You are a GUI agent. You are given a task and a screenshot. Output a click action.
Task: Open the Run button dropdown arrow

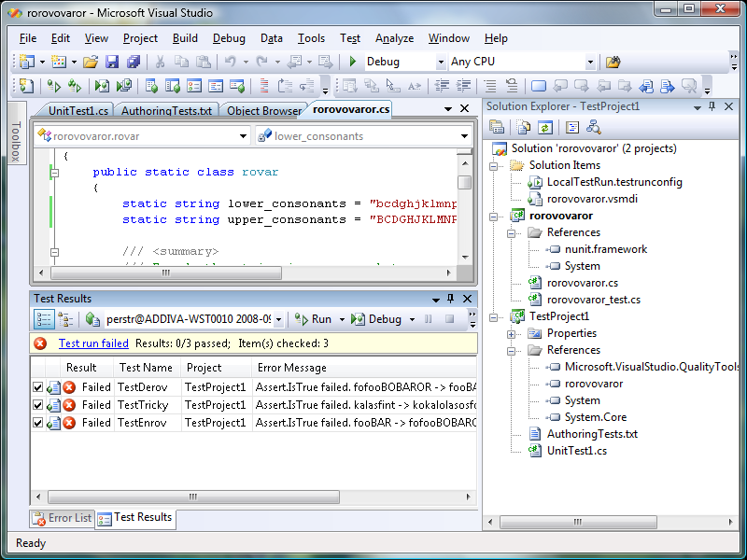[342, 319]
